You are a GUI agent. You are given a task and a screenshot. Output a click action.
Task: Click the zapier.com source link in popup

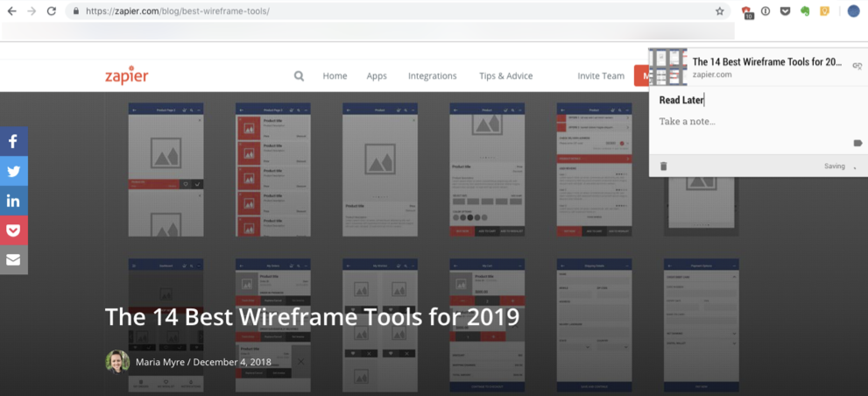712,74
